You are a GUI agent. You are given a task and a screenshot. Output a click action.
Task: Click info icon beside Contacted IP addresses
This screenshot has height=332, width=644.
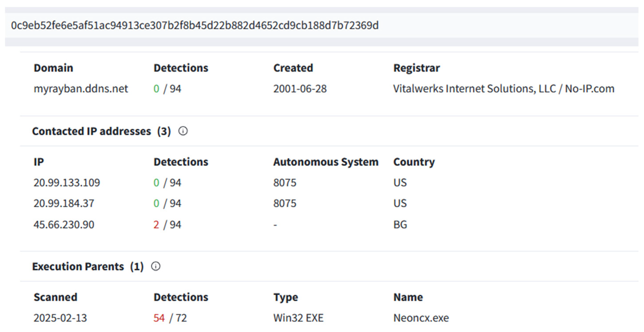(x=183, y=131)
